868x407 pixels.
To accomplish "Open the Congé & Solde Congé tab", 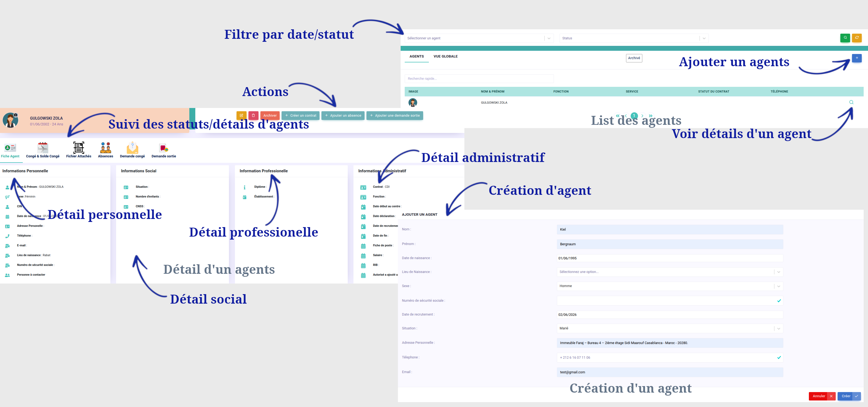I will point(43,150).
